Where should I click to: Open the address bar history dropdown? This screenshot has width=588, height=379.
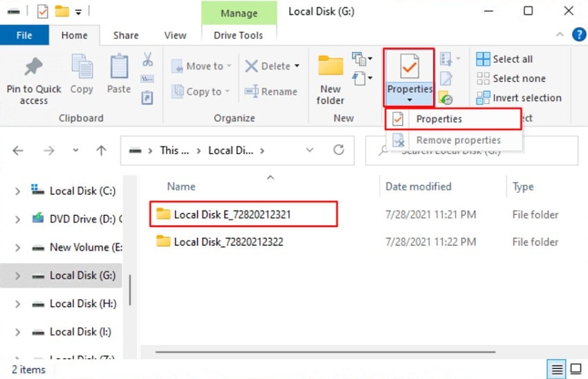[x=309, y=150]
